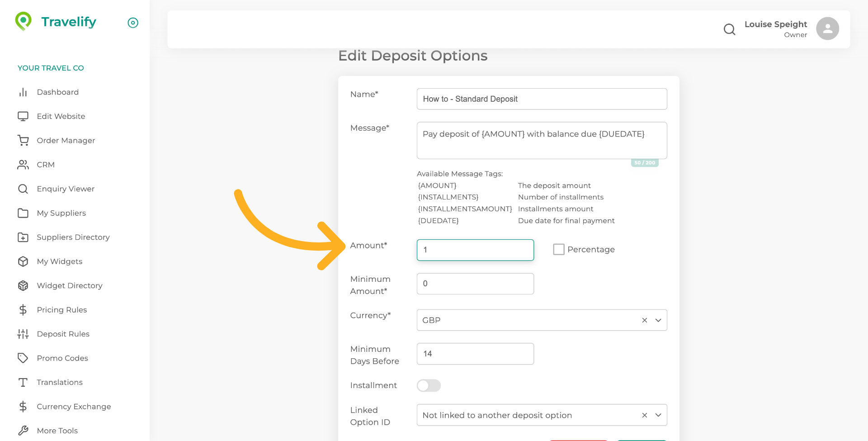Screen dimensions: 868x441
Task: Click the Enquiry Viewer magnifier icon
Action: (23, 189)
